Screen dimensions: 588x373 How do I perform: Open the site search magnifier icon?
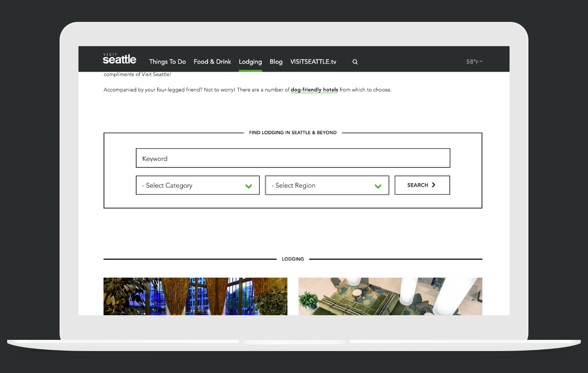click(355, 62)
